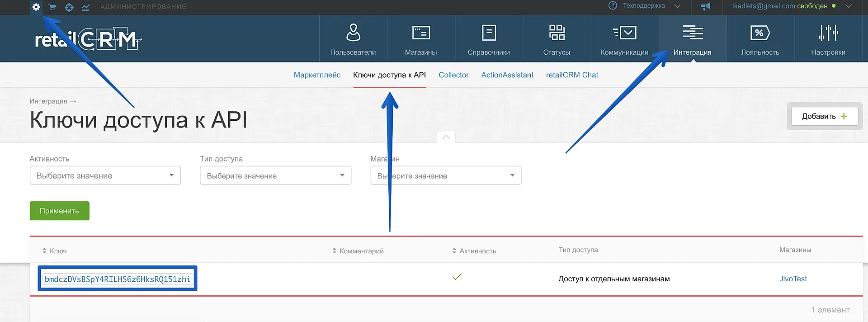Screen dimensions: 868x322
Task: Open the analytics chart icon in top bar
Action: [x=85, y=7]
